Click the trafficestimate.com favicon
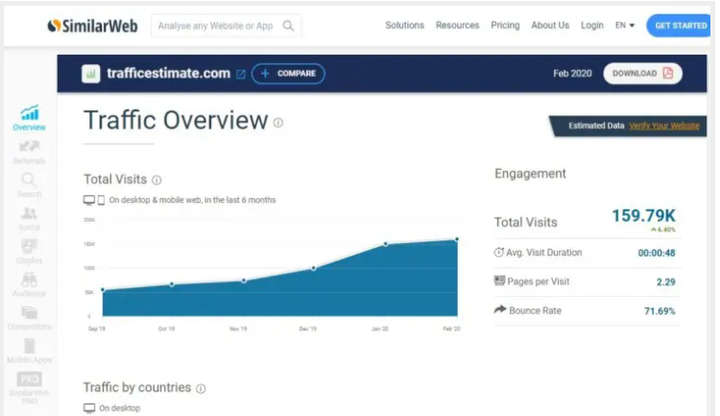 91,73
